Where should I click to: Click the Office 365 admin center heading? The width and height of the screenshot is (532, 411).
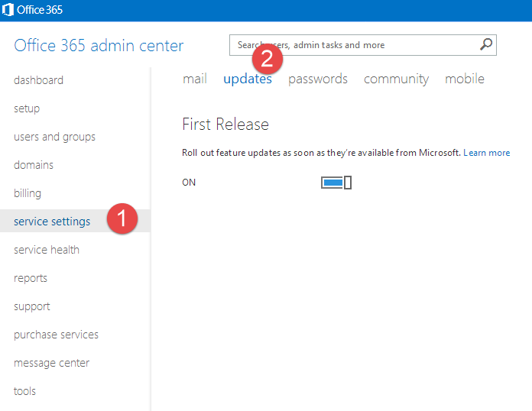99,45
